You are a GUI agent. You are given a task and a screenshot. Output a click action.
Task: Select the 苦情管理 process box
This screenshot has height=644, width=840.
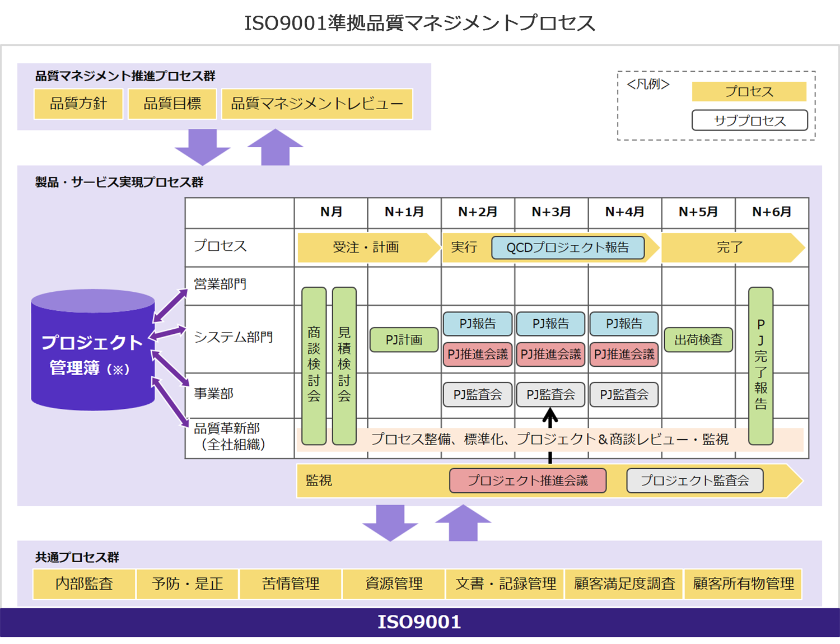(291, 584)
